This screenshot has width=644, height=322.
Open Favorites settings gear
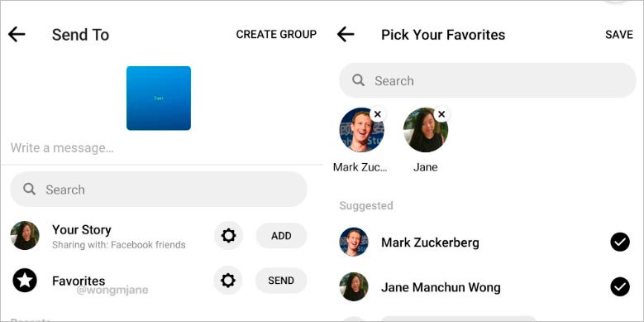coord(228,281)
